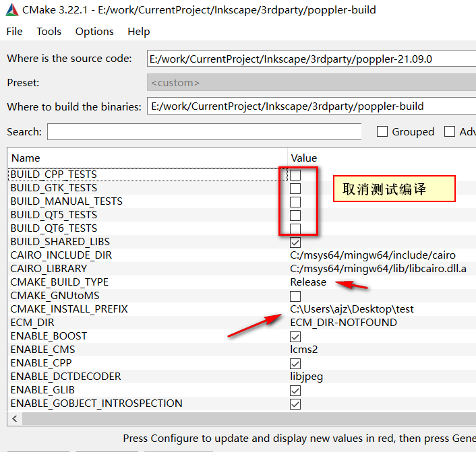476x452 pixels.
Task: Click the Name column header
Action: point(26,158)
